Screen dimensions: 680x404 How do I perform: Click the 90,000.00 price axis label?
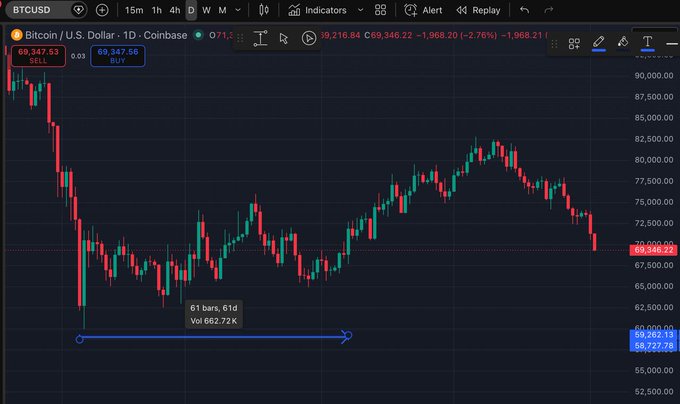click(654, 75)
